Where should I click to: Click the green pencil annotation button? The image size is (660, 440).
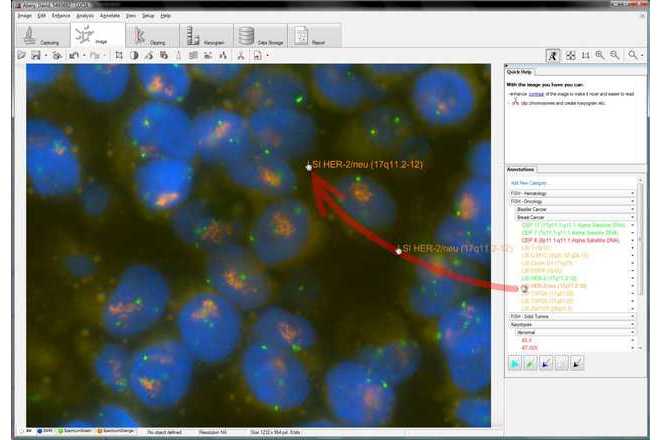pyautogui.click(x=530, y=363)
